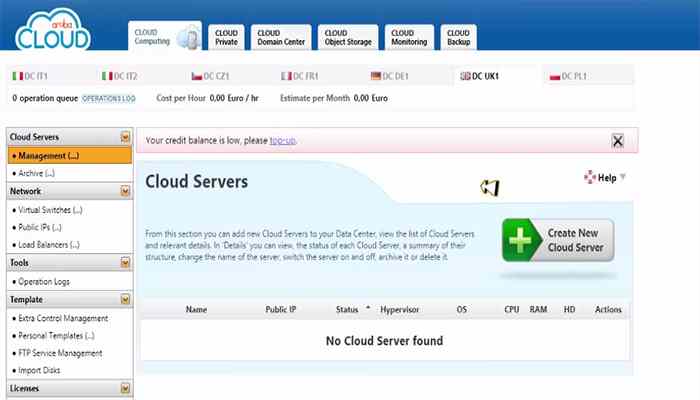Click the Actions column header
This screenshot has width=700, height=400.
[608, 309]
